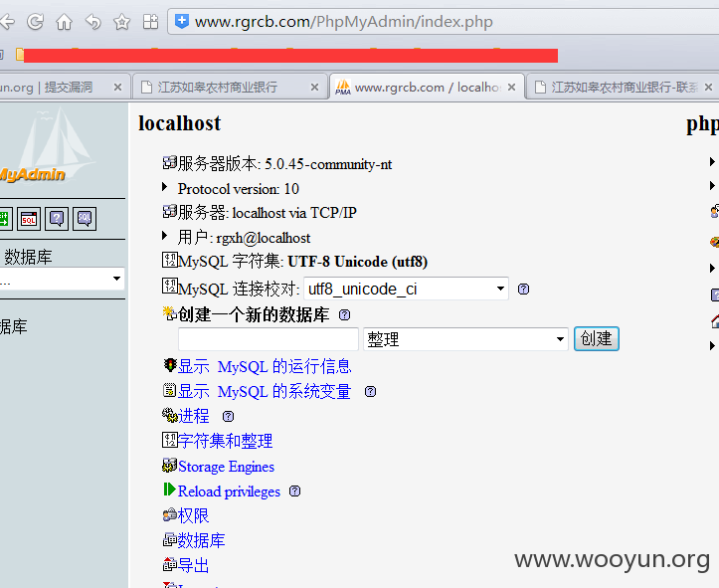Click the gear icon beside 进程
Image resolution: width=719 pixels, height=588 pixels.
[x=170, y=415]
